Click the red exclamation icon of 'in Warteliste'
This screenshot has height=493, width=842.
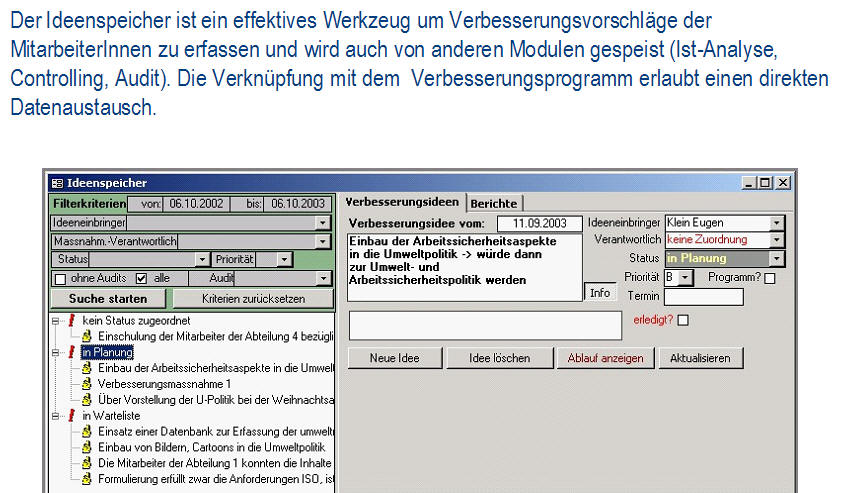click(71, 415)
